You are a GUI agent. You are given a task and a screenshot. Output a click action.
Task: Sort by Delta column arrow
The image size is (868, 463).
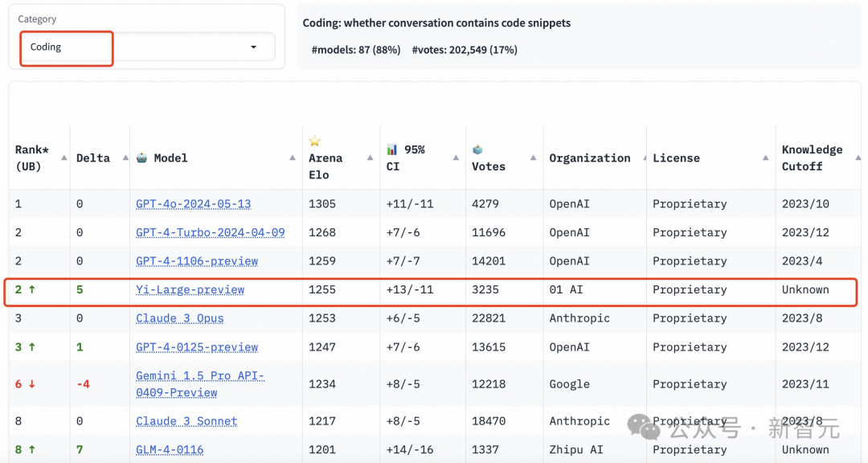[x=125, y=158]
